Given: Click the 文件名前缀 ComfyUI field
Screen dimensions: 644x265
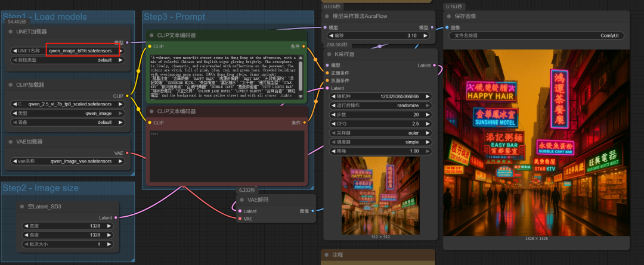Looking at the screenshot, I should pyautogui.click(x=537, y=36).
